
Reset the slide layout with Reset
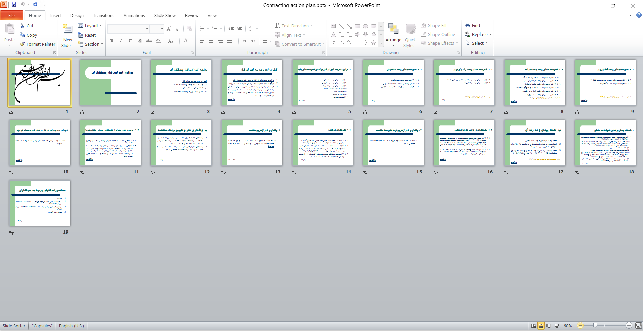87,35
